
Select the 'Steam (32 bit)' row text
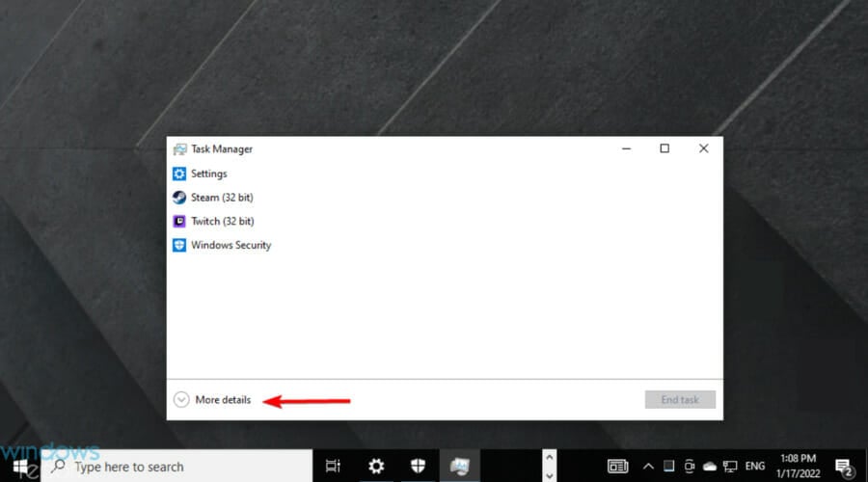coord(222,198)
